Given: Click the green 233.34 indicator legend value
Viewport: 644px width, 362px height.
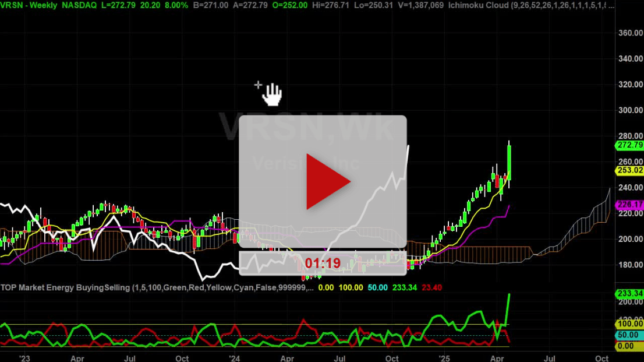Looking at the screenshot, I should click(405, 287).
